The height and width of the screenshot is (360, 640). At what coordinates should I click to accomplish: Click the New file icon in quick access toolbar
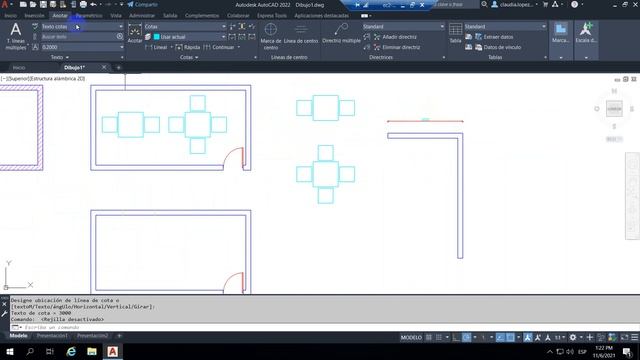[23, 4]
